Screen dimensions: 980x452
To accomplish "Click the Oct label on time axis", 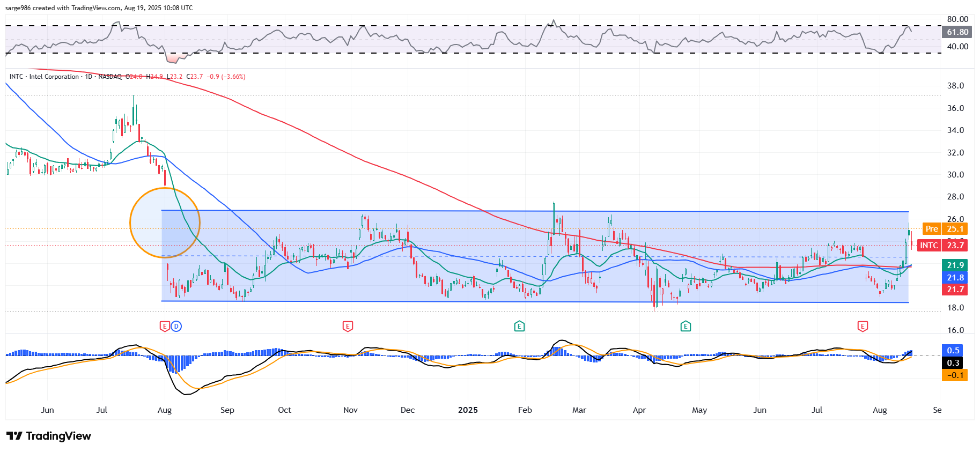I will point(284,410).
